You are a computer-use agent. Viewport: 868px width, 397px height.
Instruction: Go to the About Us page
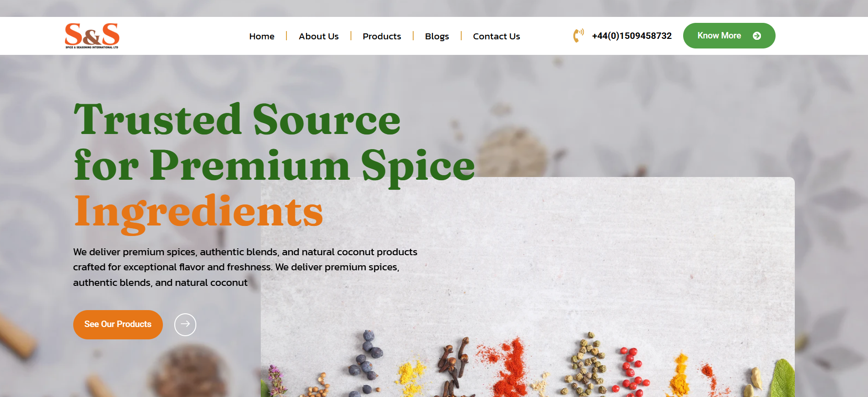[318, 36]
